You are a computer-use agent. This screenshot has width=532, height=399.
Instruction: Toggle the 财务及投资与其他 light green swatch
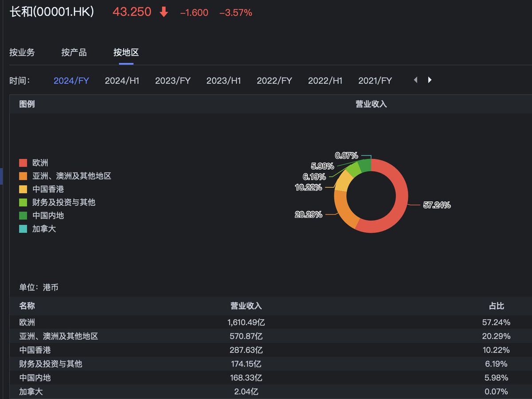(x=23, y=203)
